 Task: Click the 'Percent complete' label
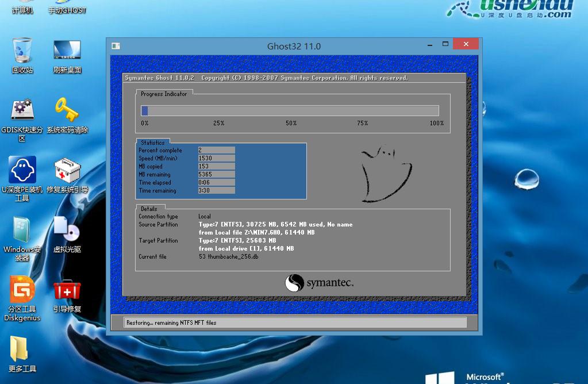(x=160, y=150)
